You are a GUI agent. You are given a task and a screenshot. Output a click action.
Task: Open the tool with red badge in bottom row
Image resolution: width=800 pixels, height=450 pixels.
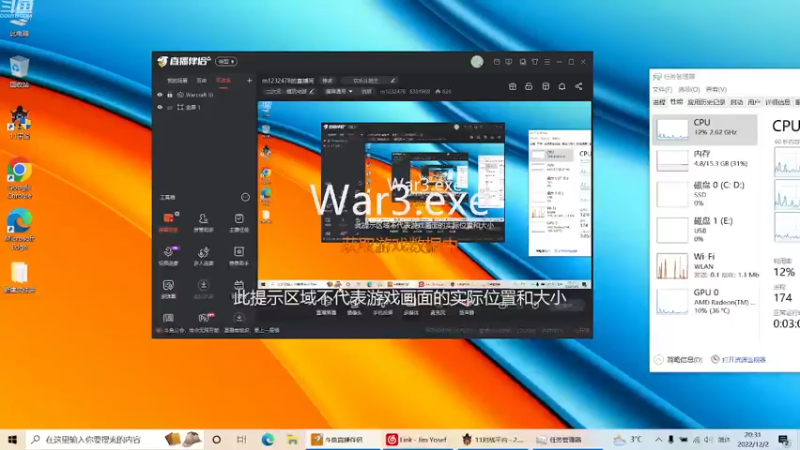pos(204,318)
